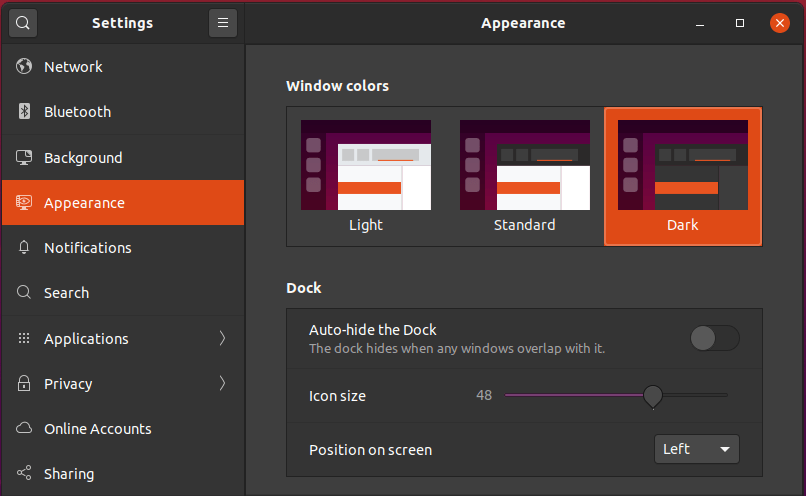
Task: Toggle Auto-hide the Dock switch
Action: pyautogui.click(x=715, y=338)
